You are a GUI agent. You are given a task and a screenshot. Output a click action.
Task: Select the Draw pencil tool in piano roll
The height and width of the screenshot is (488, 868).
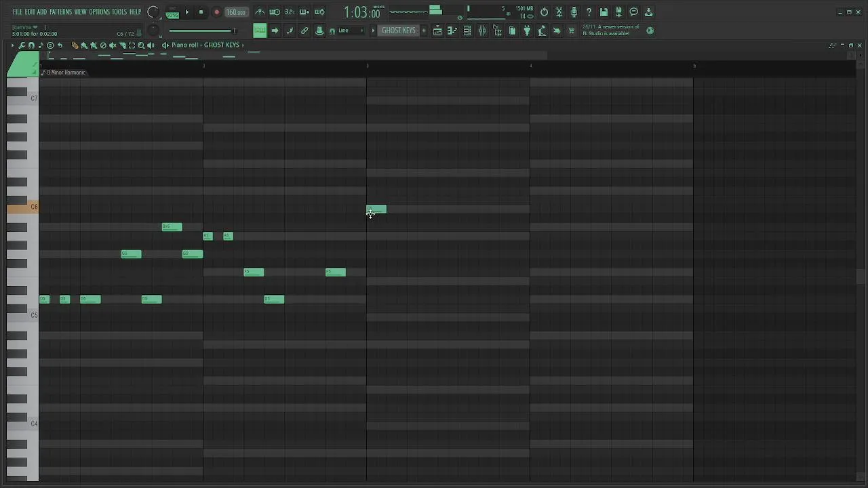pos(75,45)
